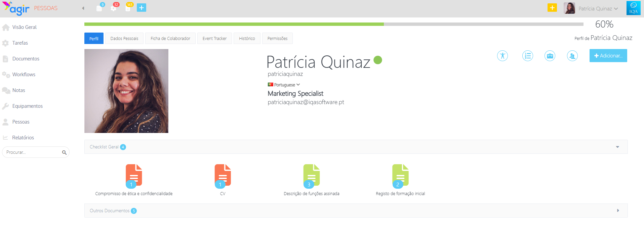Click the large profile photo
This screenshot has height=227, width=644.
click(x=126, y=91)
